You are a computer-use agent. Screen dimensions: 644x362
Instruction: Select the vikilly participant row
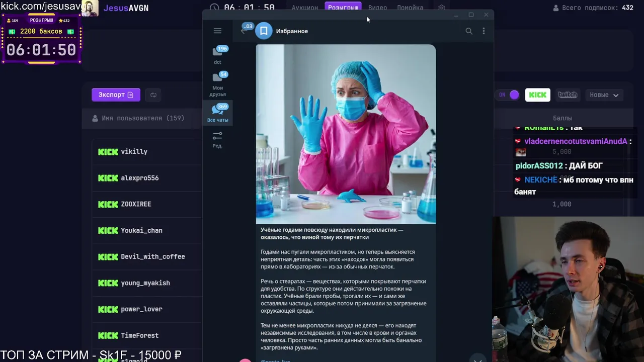(147, 151)
